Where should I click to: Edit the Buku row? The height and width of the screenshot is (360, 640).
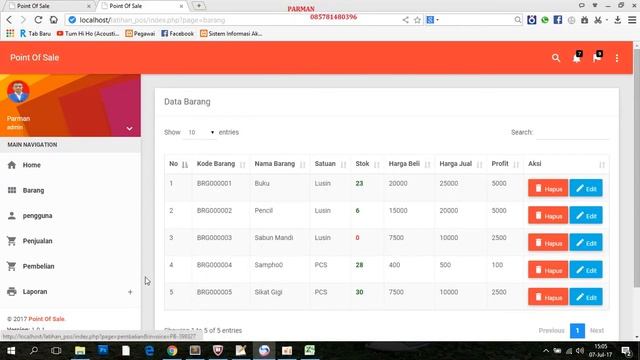586,188
